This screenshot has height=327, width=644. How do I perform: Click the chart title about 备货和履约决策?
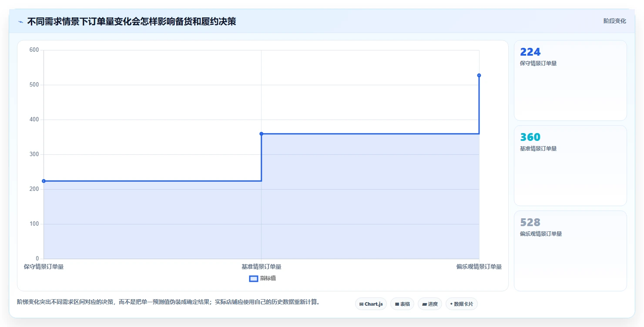pos(131,21)
